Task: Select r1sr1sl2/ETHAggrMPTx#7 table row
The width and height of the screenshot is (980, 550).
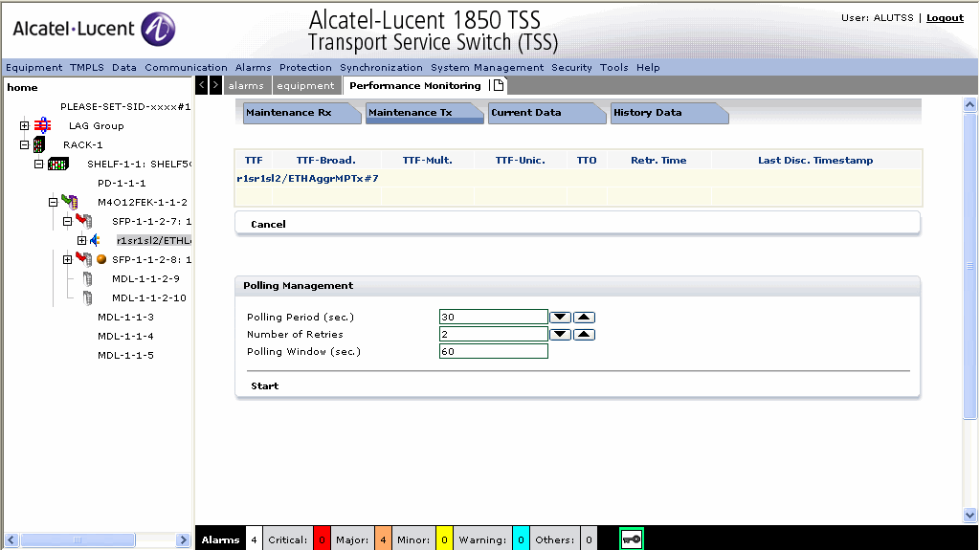Action: click(578, 179)
